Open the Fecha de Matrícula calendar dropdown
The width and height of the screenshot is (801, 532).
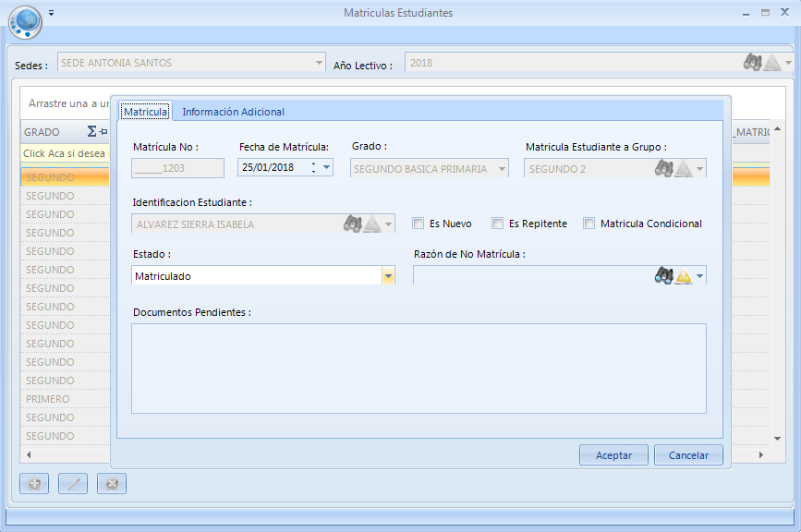pos(327,168)
